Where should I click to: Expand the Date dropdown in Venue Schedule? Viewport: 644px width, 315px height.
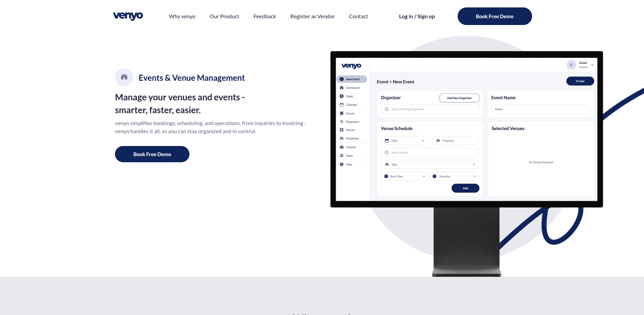click(x=422, y=140)
